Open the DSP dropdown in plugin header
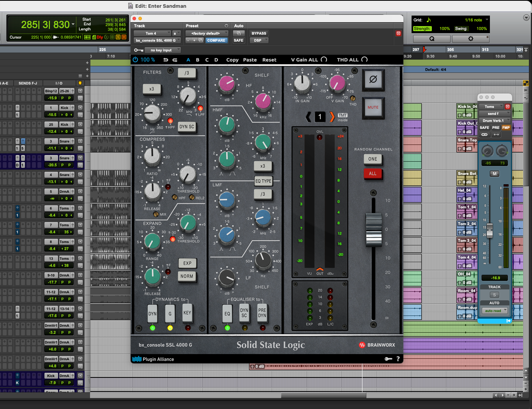 click(x=259, y=41)
